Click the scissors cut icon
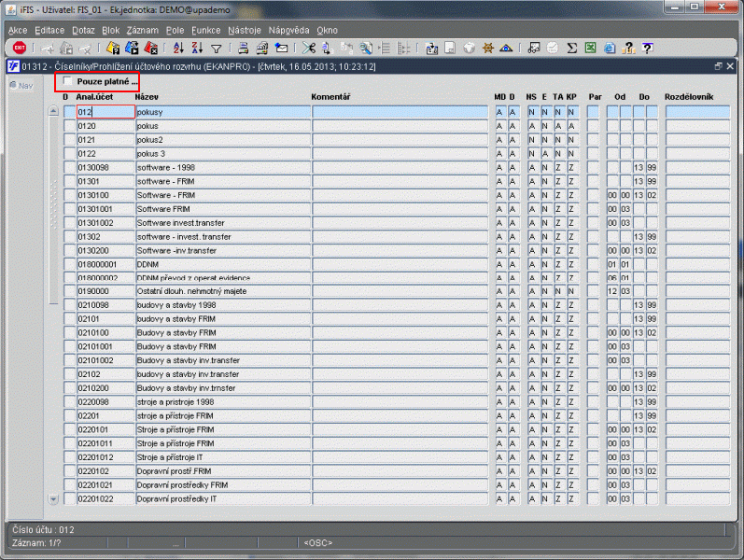The height and width of the screenshot is (560, 744). (308, 48)
